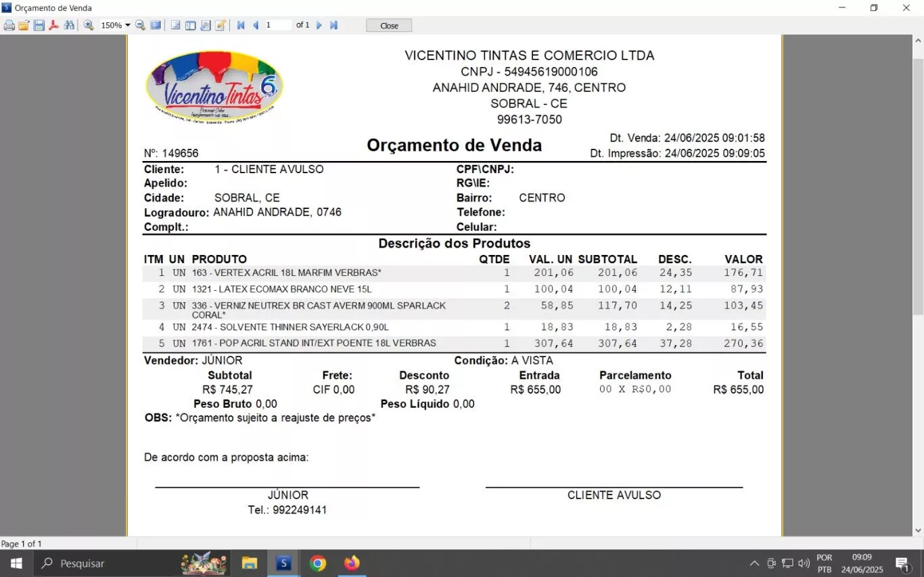Click 'Dt. Venda: 24/06/2025 09:01:58'
Viewport: 924px width, 577px height.
coord(687,138)
